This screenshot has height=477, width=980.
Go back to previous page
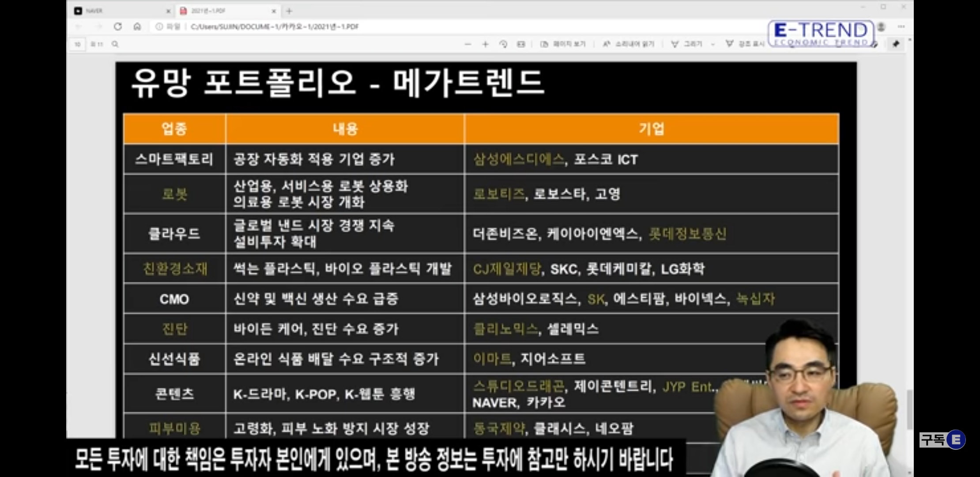(79, 26)
